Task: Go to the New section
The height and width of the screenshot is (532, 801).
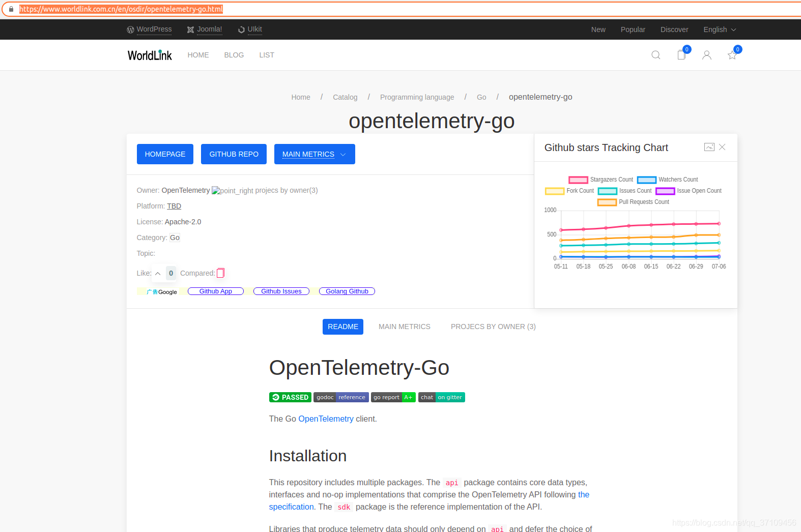Action: (598, 29)
